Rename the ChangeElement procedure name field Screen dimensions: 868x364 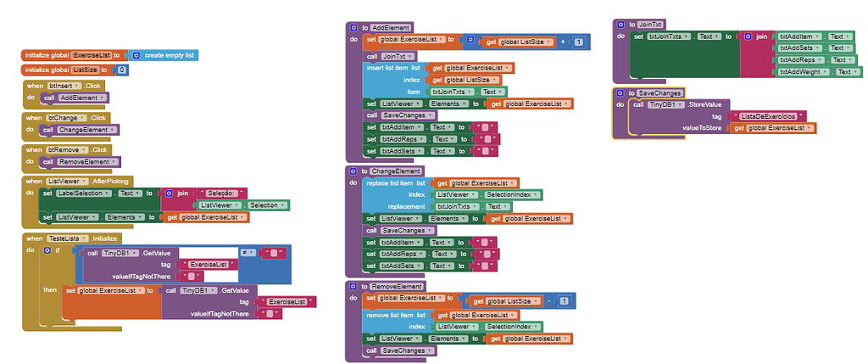coord(397,171)
